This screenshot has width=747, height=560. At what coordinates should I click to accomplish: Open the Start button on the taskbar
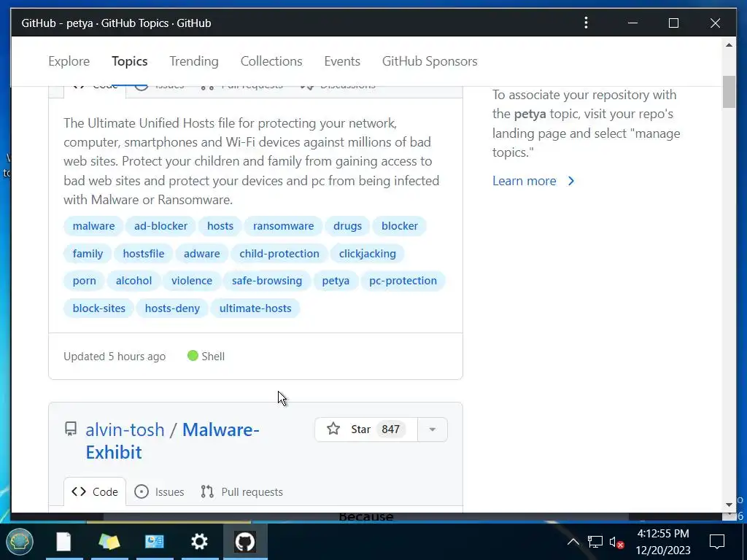[20, 542]
